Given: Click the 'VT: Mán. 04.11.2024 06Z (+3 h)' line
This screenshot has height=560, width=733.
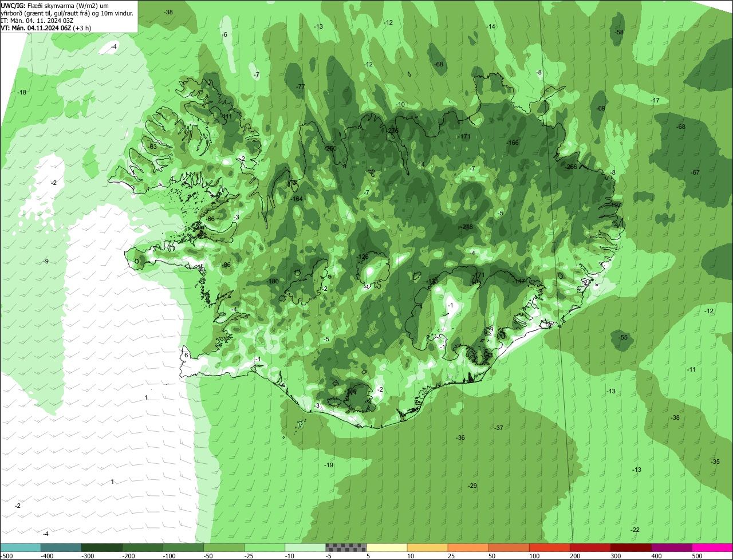Looking at the screenshot, I should (46, 27).
